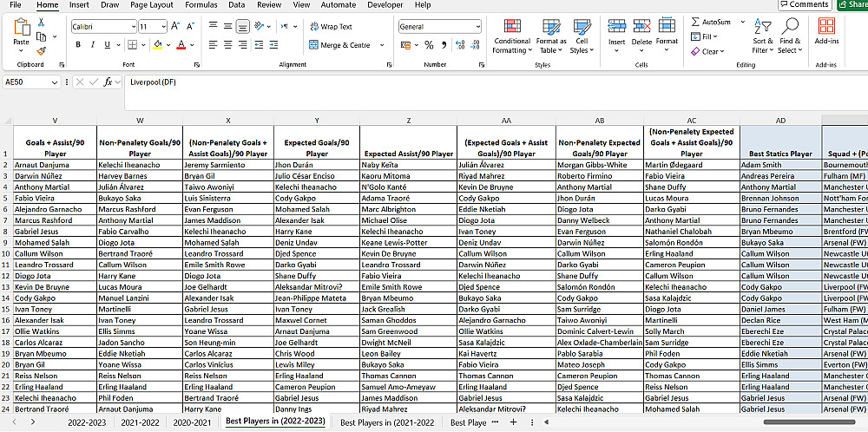The height and width of the screenshot is (432, 868).
Task: Open Format cells button
Action: 667,36
